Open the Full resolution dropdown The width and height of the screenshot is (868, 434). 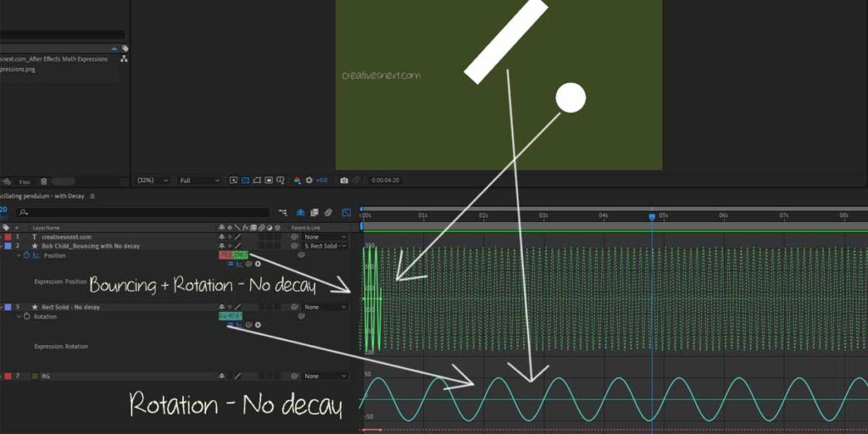pyautogui.click(x=200, y=181)
